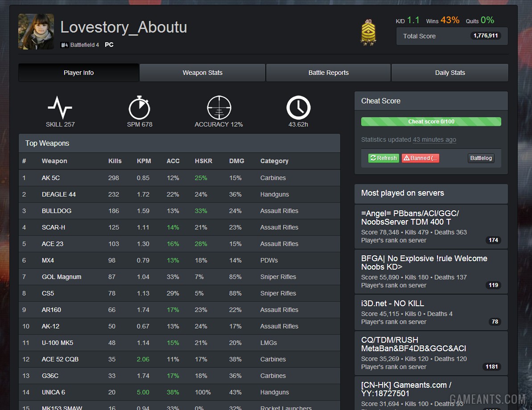Click the server rank badge 174
Image resolution: width=532 pixels, height=410 pixels.
(x=493, y=240)
